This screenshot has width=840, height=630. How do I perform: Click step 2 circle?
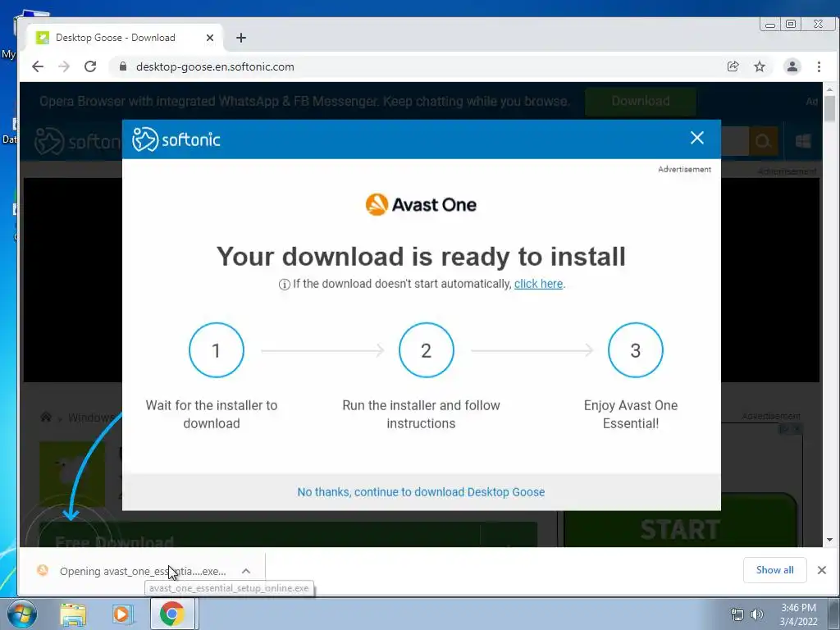pos(427,349)
